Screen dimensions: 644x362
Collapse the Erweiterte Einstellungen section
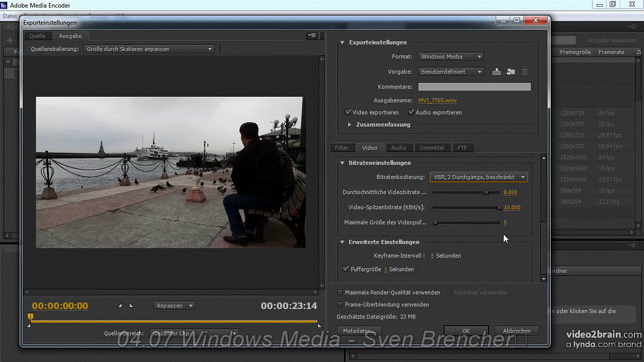pyautogui.click(x=342, y=243)
